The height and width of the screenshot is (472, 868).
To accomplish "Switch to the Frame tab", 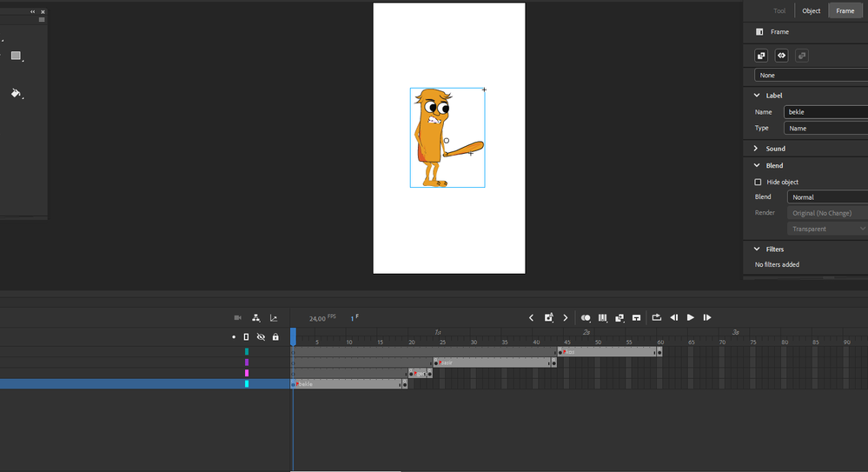I will click(x=845, y=10).
